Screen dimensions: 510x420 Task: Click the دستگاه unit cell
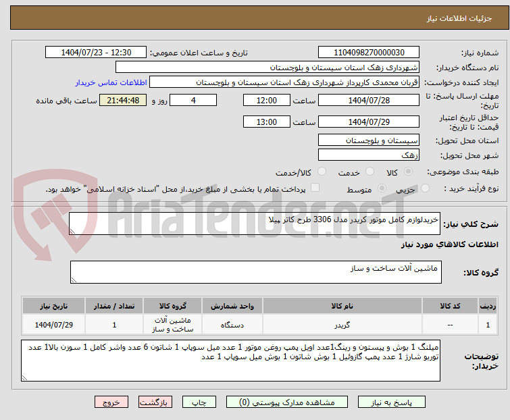point(232,324)
